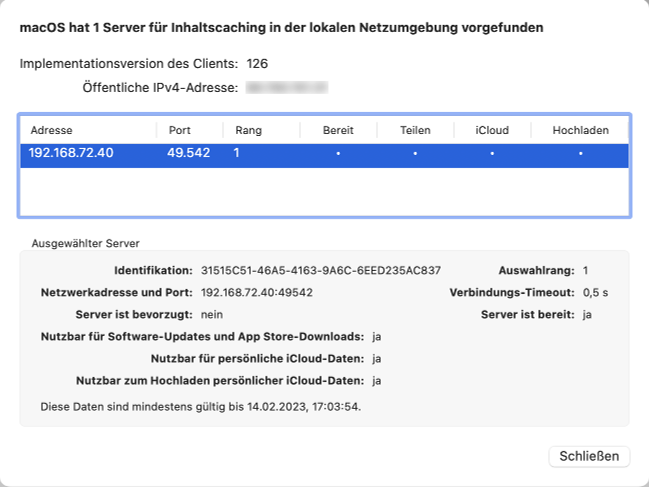Click the Hochladen column header
Screen dimensions: 649x487
(580, 130)
